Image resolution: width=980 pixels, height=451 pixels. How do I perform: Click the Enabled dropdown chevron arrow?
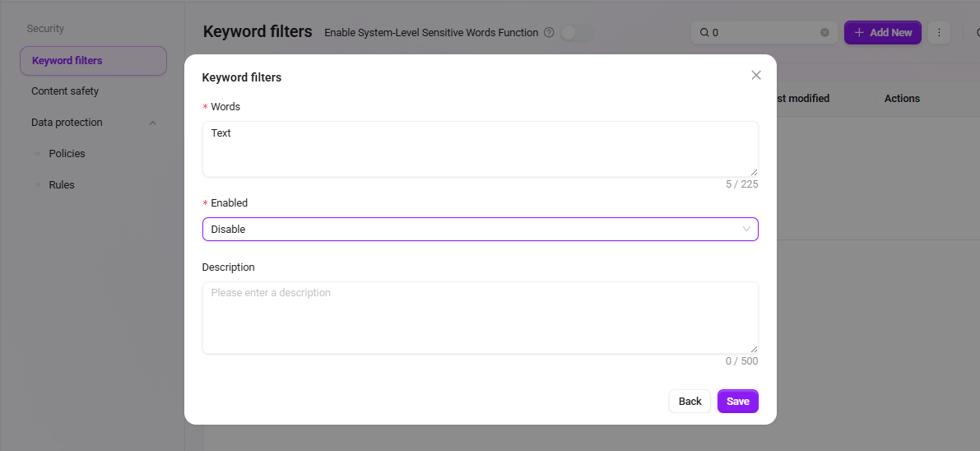(x=746, y=229)
